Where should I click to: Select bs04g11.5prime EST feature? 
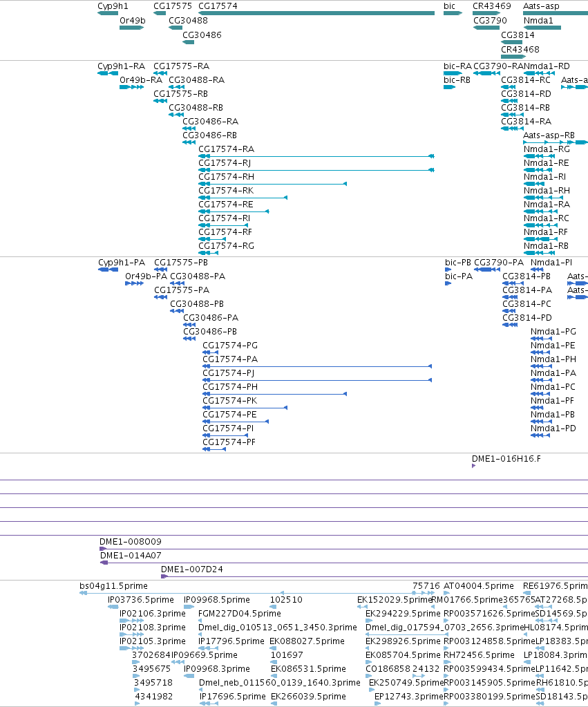click(113, 586)
